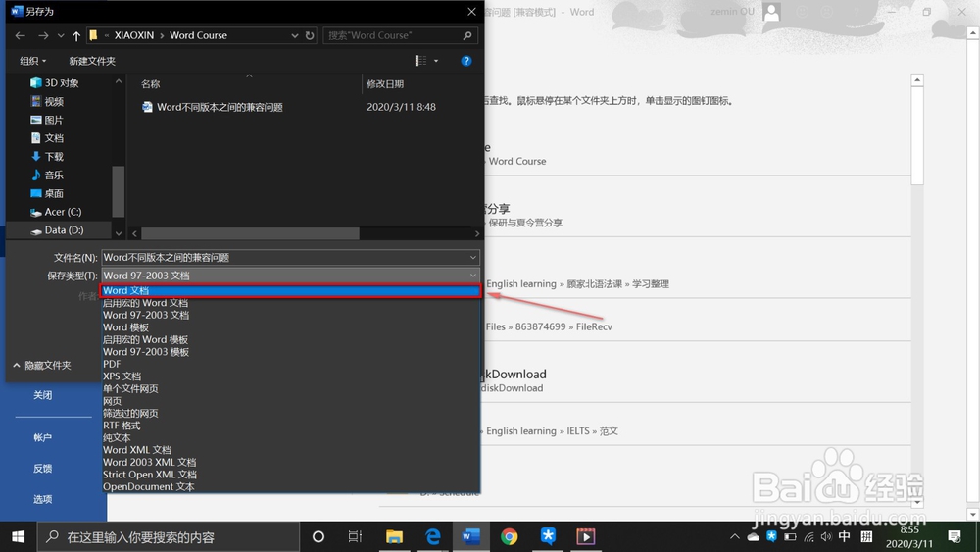
Task: Open File Explorer from taskbar
Action: (394, 537)
